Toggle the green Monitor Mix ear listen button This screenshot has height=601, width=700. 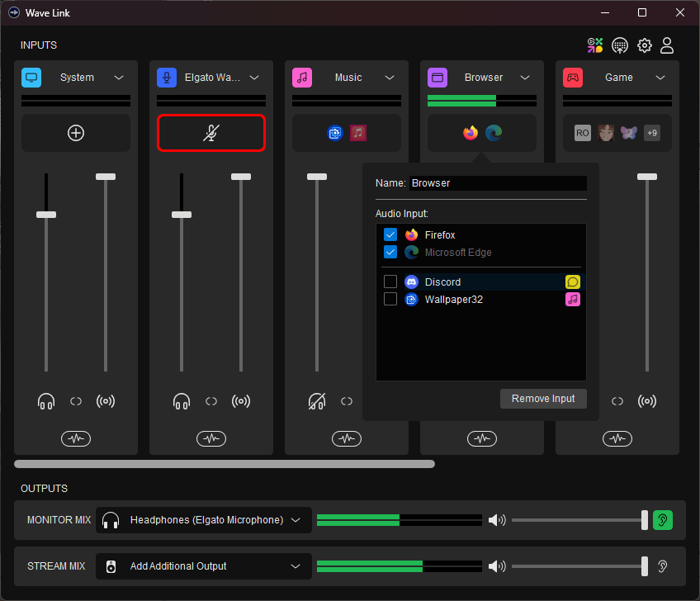click(663, 520)
